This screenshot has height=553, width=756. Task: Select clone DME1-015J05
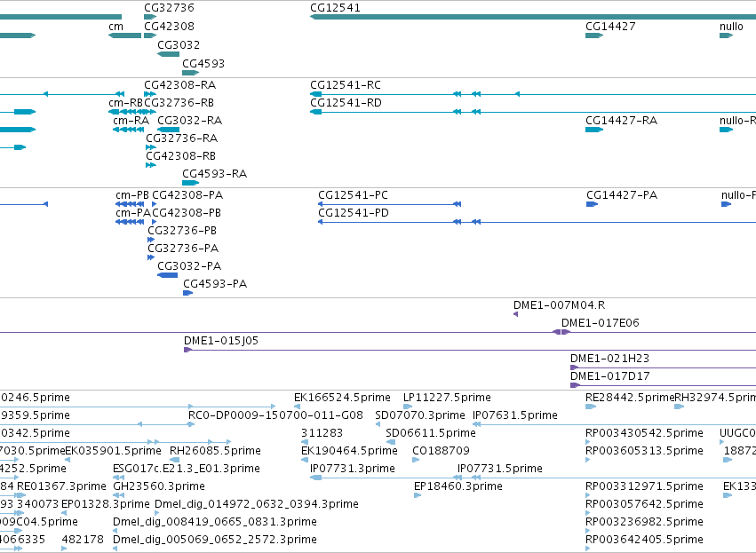pos(221,341)
